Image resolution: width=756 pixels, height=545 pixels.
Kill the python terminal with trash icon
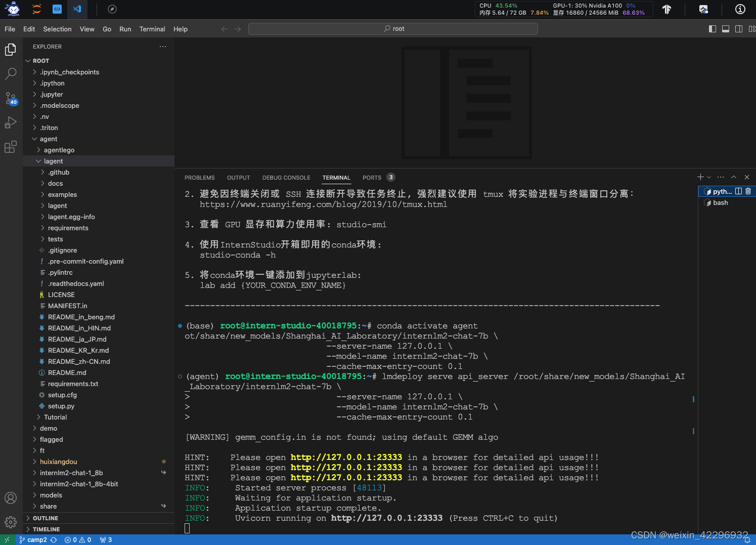[x=748, y=191]
